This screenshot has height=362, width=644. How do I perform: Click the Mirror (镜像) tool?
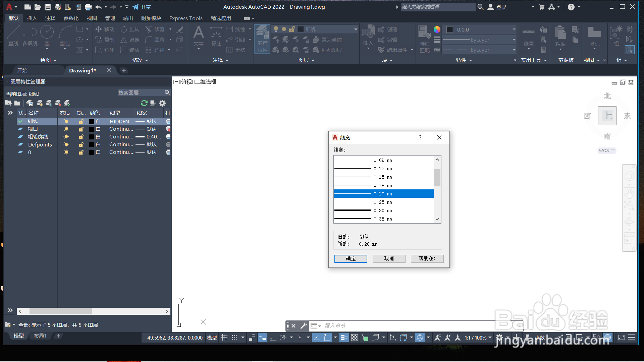[x=130, y=40]
